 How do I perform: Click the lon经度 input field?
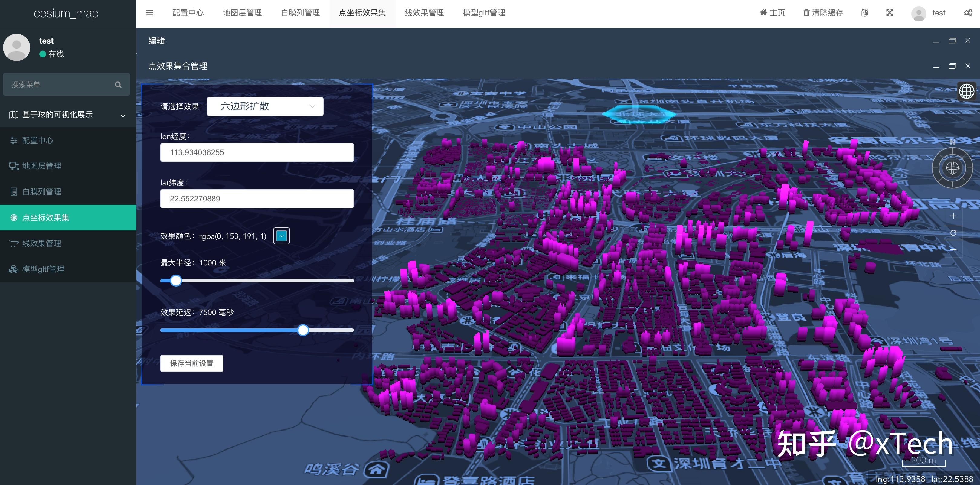pyautogui.click(x=257, y=152)
